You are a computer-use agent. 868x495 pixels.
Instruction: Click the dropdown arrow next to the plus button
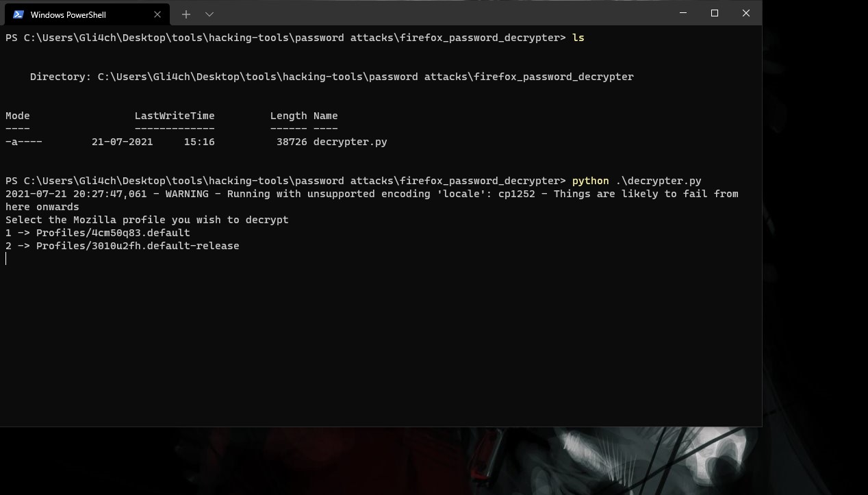[209, 14]
